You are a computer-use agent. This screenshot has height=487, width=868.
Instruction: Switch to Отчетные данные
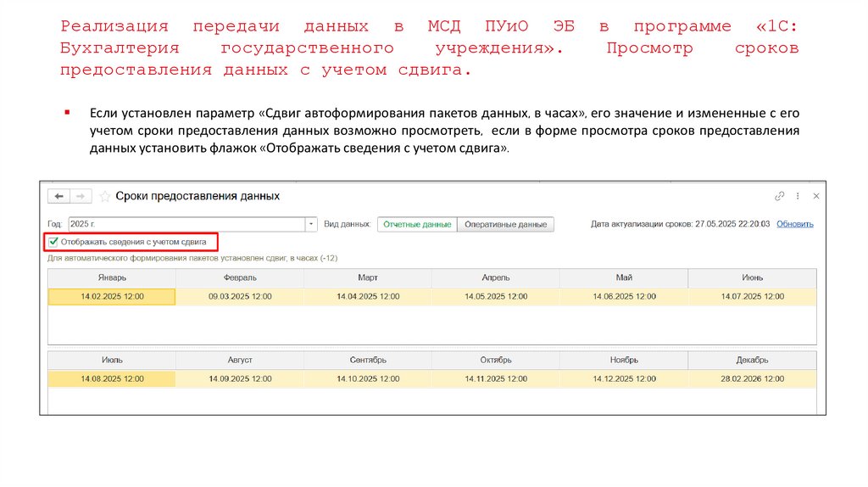pyautogui.click(x=417, y=224)
